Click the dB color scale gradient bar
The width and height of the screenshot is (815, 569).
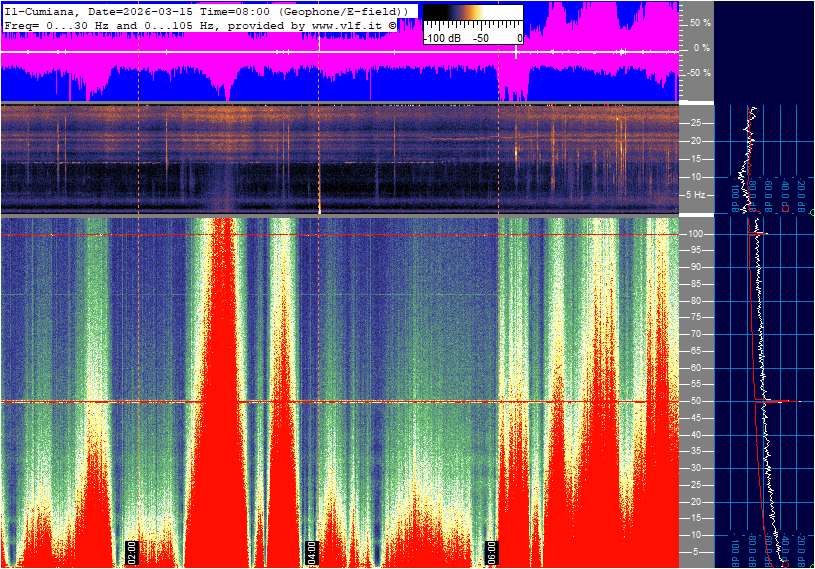pyautogui.click(x=472, y=22)
